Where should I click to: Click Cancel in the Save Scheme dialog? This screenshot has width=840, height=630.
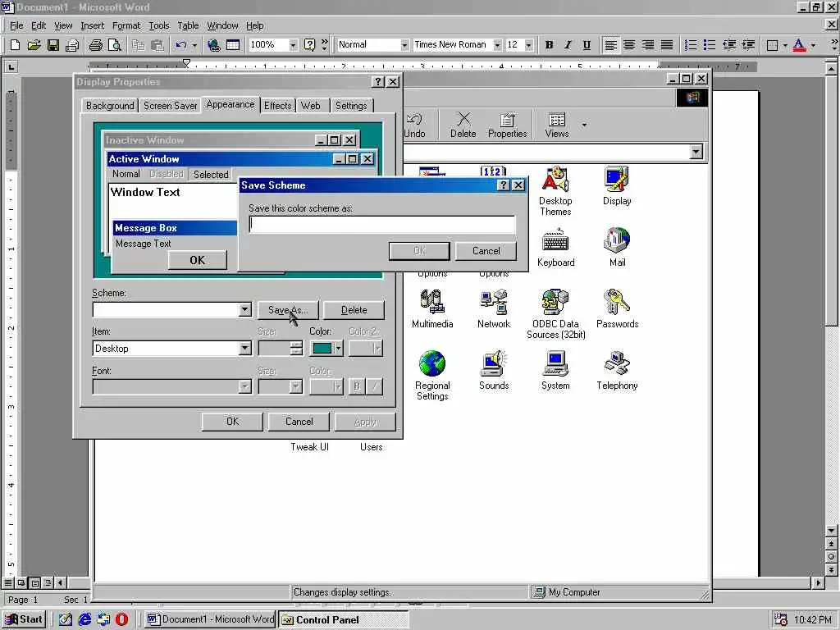(x=486, y=251)
